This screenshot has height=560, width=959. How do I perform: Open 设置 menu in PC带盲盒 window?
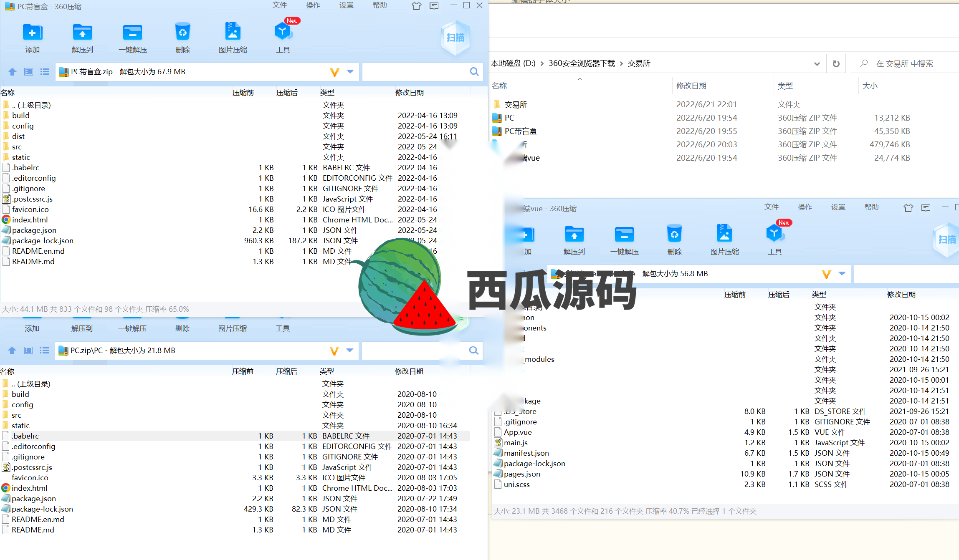347,5
